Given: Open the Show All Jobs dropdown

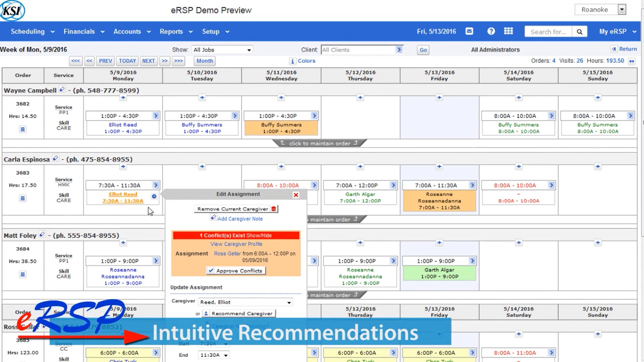Looking at the screenshot, I should coord(222,50).
